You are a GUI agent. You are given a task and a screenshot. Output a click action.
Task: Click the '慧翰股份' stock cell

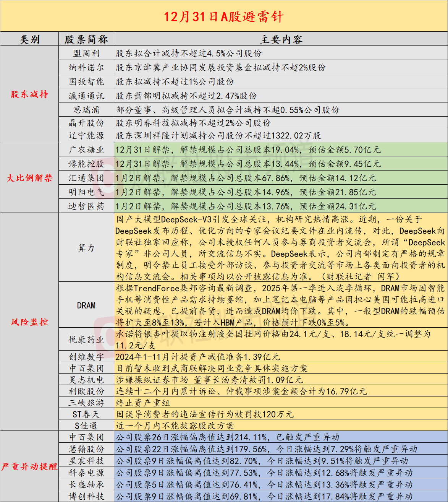pyautogui.click(x=86, y=449)
